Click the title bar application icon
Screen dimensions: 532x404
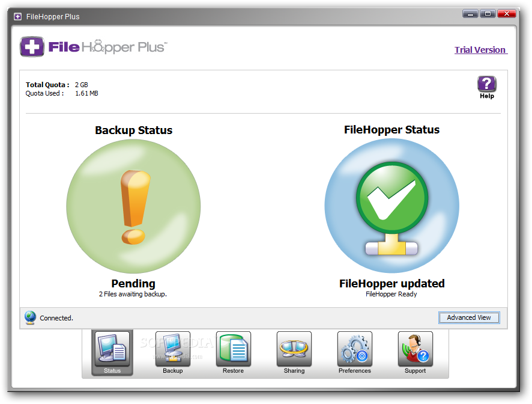17,16
